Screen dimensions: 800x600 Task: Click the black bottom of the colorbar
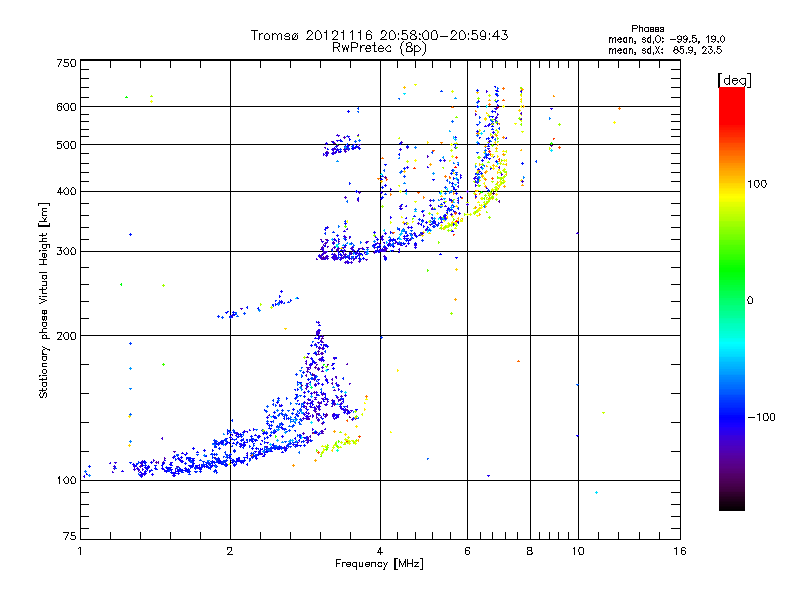[732, 505]
